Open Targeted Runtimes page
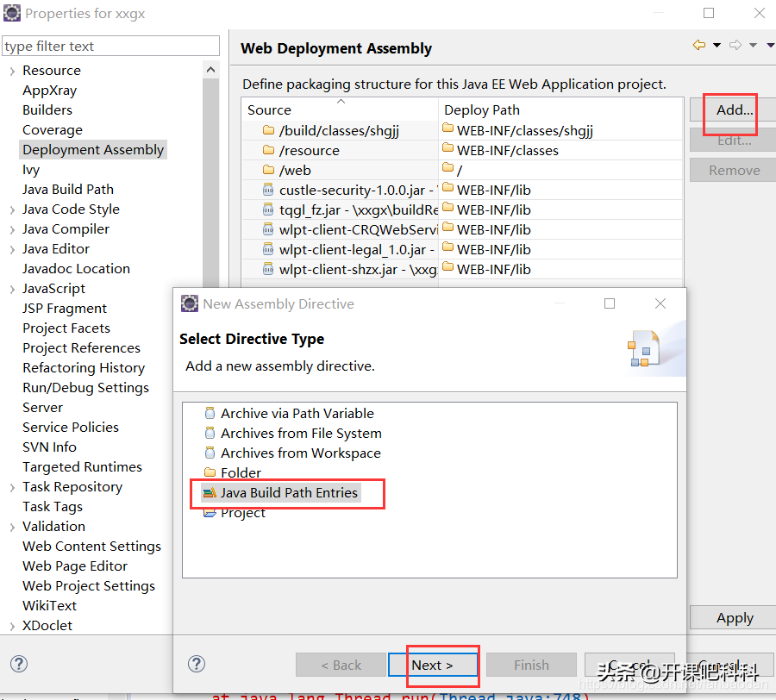Screen dimensions: 776x700 (x=82, y=467)
